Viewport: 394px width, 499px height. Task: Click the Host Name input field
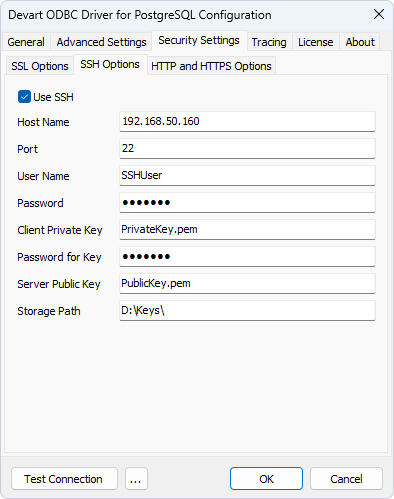pos(247,121)
